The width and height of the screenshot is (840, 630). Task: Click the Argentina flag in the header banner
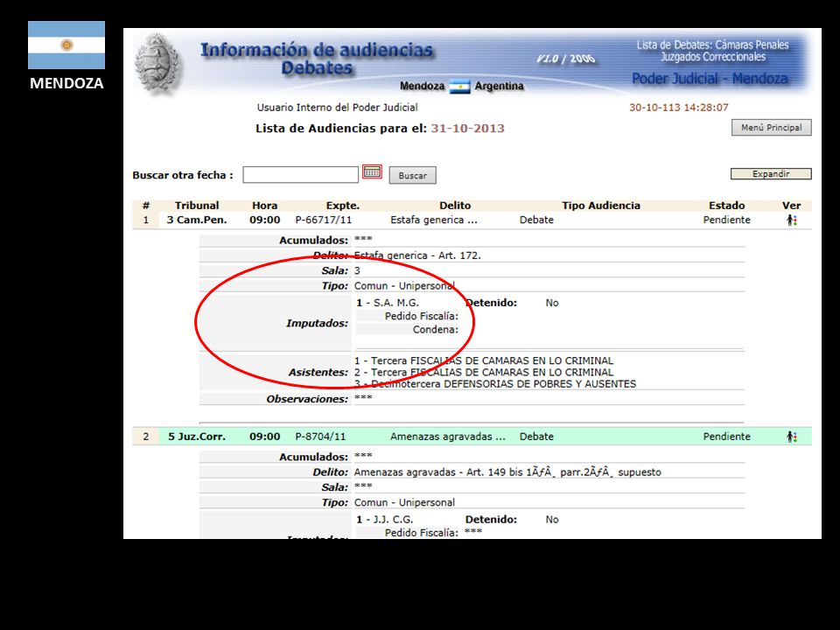pyautogui.click(x=459, y=87)
